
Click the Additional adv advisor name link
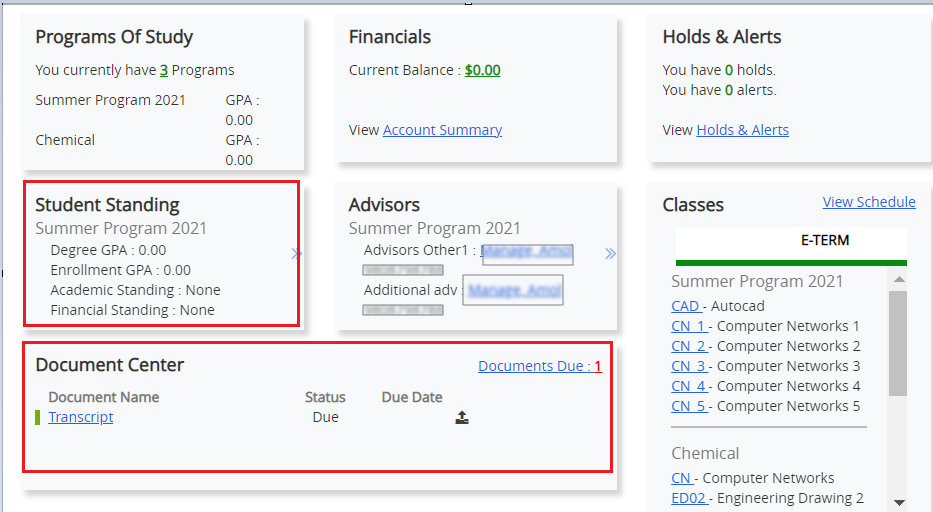(512, 291)
